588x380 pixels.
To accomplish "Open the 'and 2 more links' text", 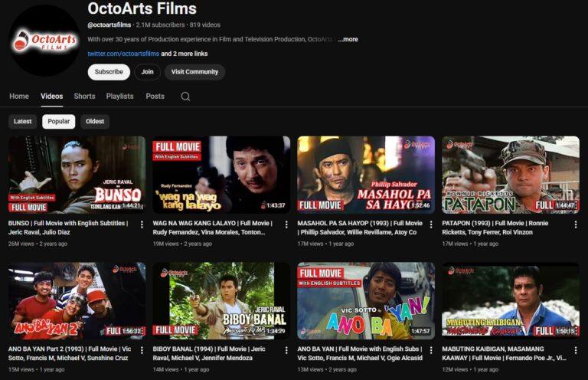I will 184,54.
